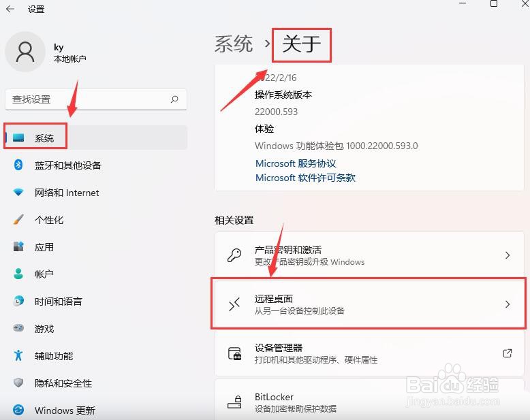Focus the 查找设置 search field
Viewport: 530px width, 420px height.
96,99
